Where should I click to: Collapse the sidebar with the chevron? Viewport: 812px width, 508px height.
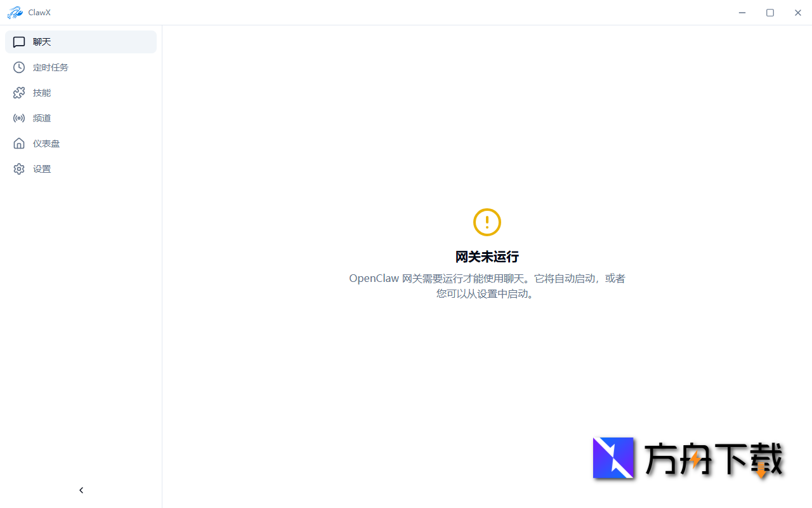(81, 490)
